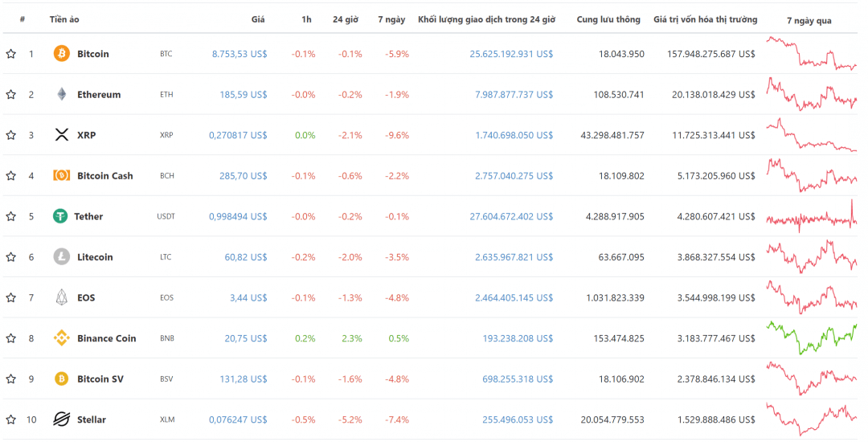Click the XRP logo icon

point(61,134)
